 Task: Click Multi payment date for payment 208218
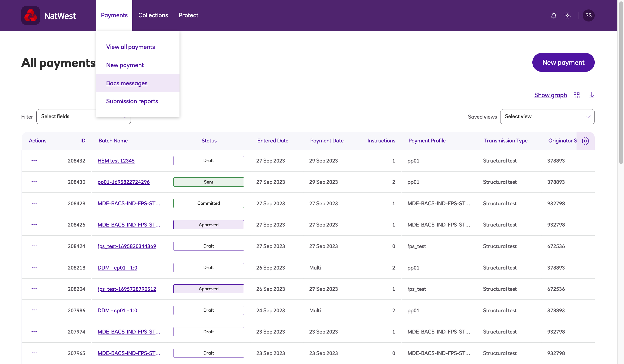[x=315, y=268]
